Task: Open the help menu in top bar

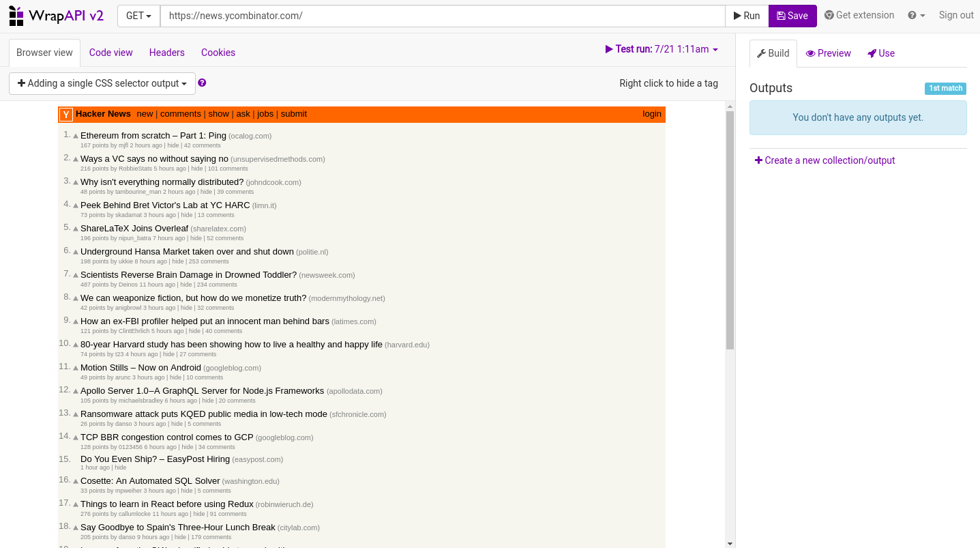Action: (x=916, y=16)
